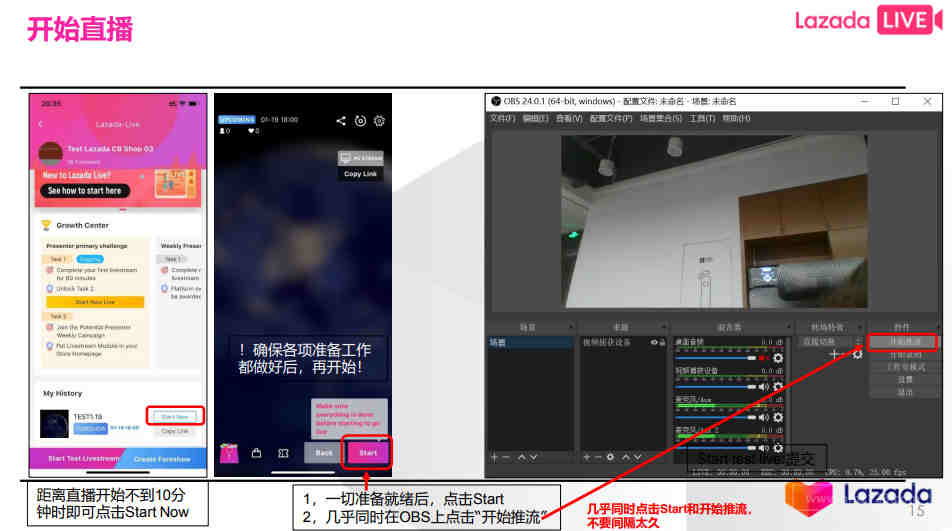Open gear settings for 桌面音频 channel
Viewport: 952px width, 531px height.
(x=778, y=358)
